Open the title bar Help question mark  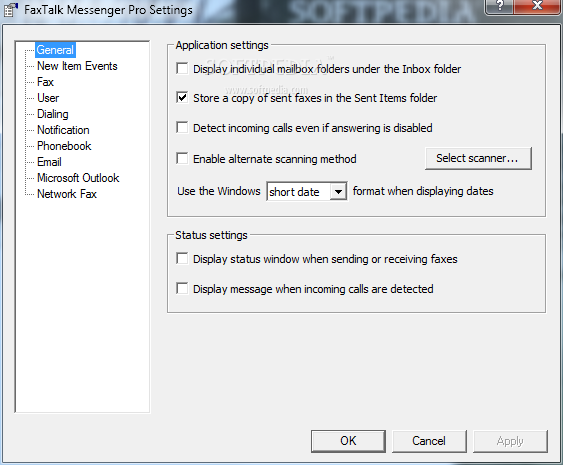pos(499,6)
